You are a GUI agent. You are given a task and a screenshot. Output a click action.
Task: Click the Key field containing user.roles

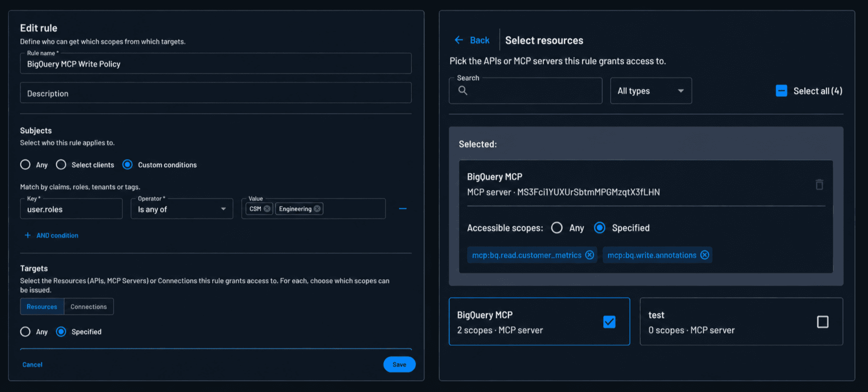pos(71,209)
